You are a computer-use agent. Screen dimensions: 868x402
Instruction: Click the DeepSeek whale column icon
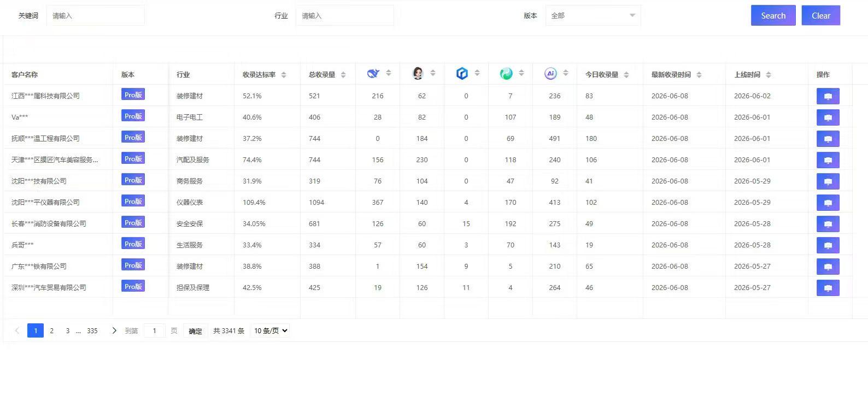[x=373, y=73]
